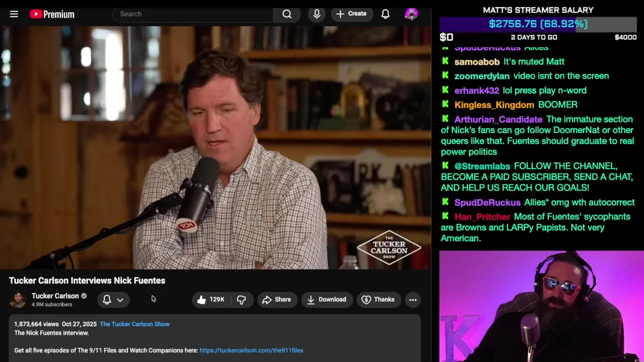This screenshot has height=362, width=644.
Task: Open the tuckercarlson.com/the911files link
Action: pyautogui.click(x=251, y=350)
